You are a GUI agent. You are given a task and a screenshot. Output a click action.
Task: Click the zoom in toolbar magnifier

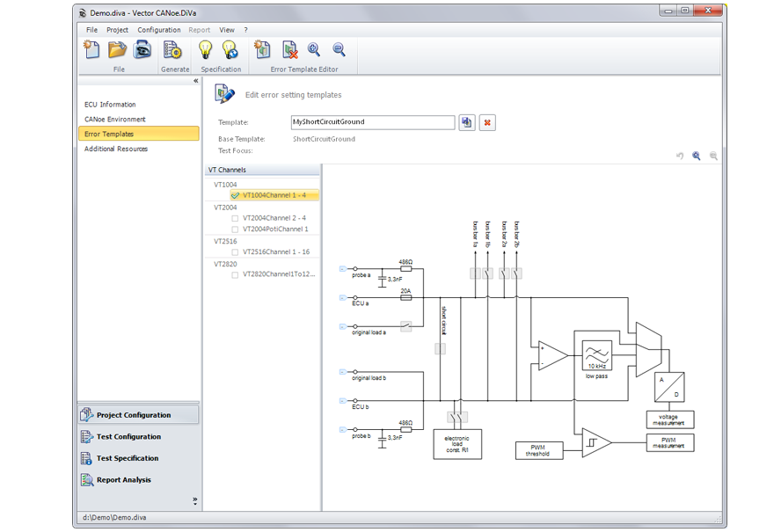[x=314, y=49]
